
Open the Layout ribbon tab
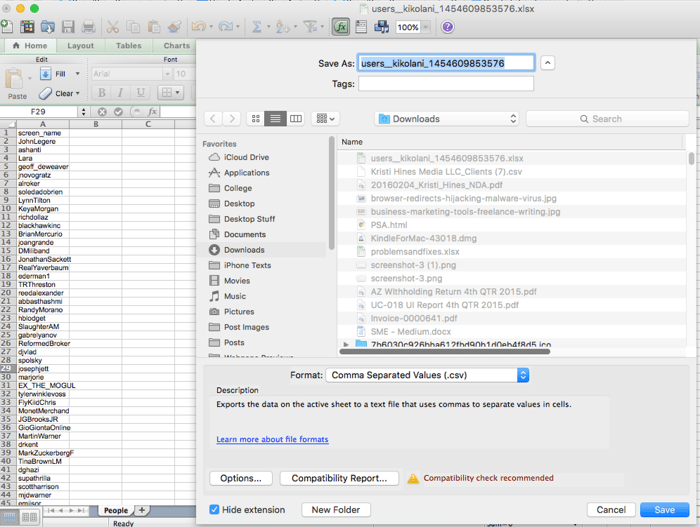pos(80,46)
